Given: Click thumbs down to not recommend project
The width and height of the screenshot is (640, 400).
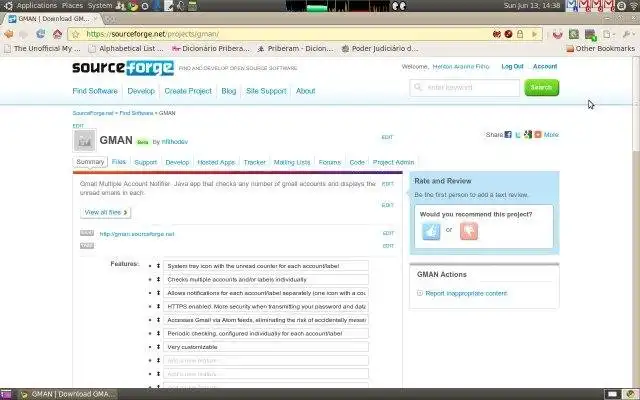Looking at the screenshot, I should (469, 231).
